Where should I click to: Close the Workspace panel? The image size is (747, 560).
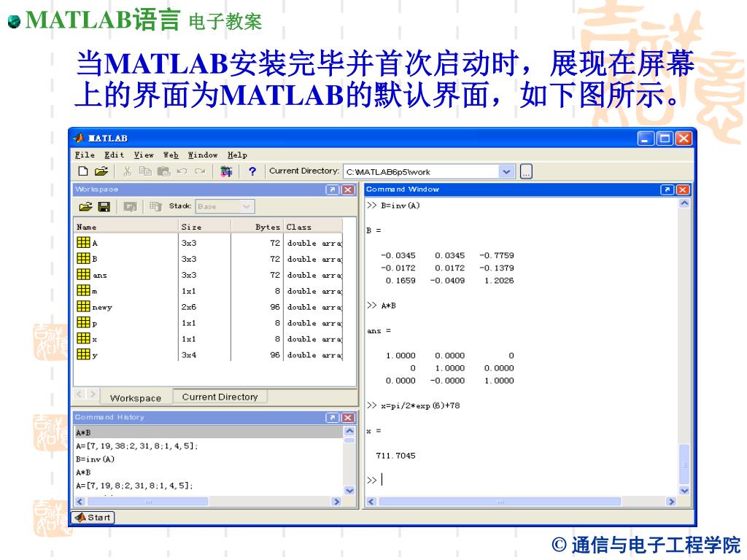tap(348, 190)
